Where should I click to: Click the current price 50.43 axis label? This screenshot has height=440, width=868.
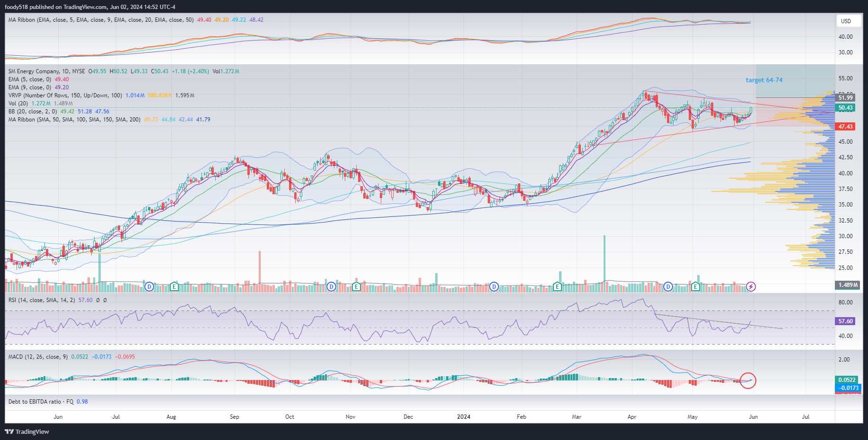(x=845, y=108)
